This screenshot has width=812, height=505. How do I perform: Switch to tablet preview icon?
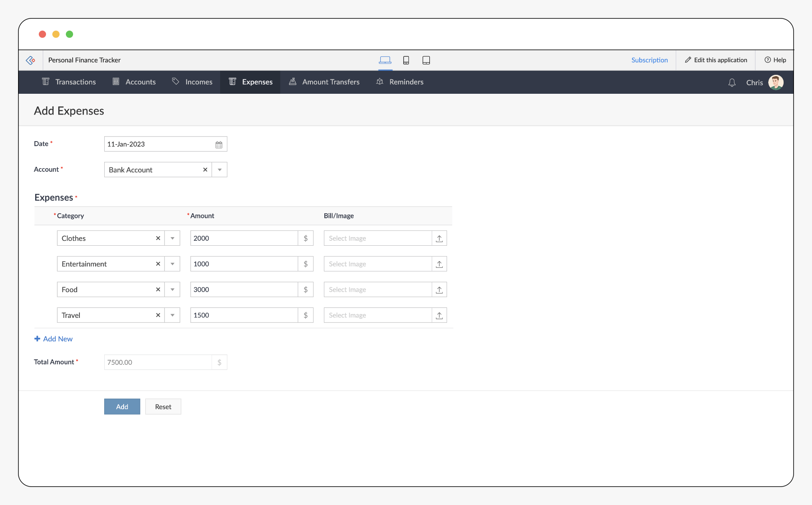426,60
